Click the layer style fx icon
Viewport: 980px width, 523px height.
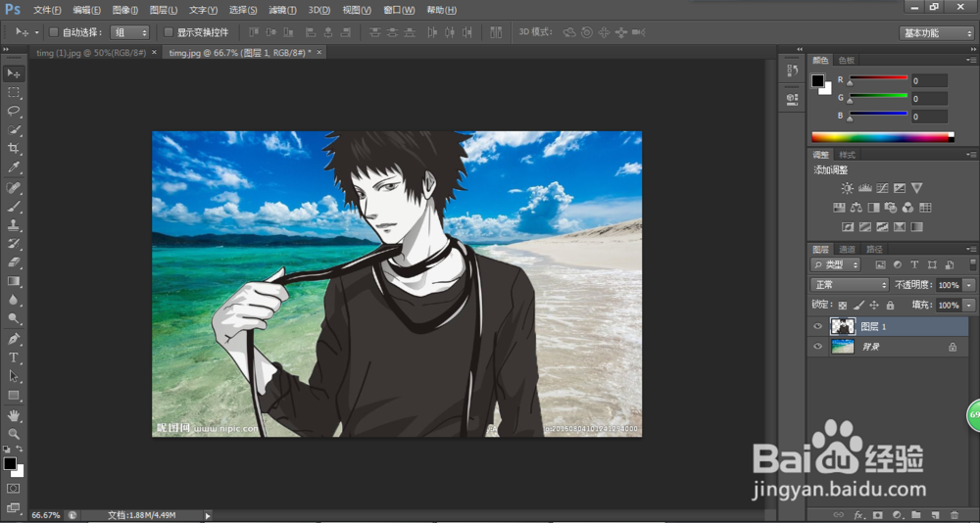tap(858, 515)
